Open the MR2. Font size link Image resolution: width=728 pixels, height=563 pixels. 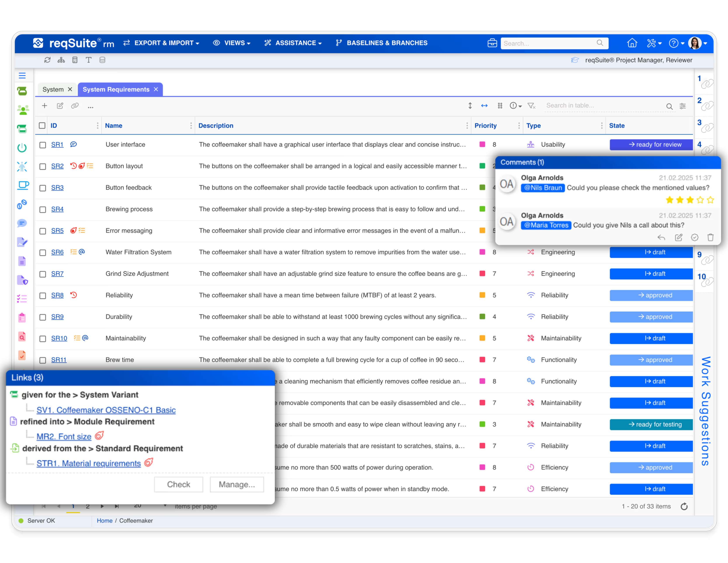point(64,436)
